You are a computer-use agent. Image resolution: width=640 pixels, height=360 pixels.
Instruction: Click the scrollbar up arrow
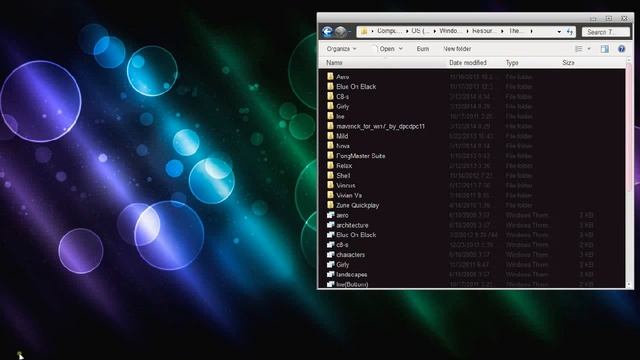click(x=629, y=60)
